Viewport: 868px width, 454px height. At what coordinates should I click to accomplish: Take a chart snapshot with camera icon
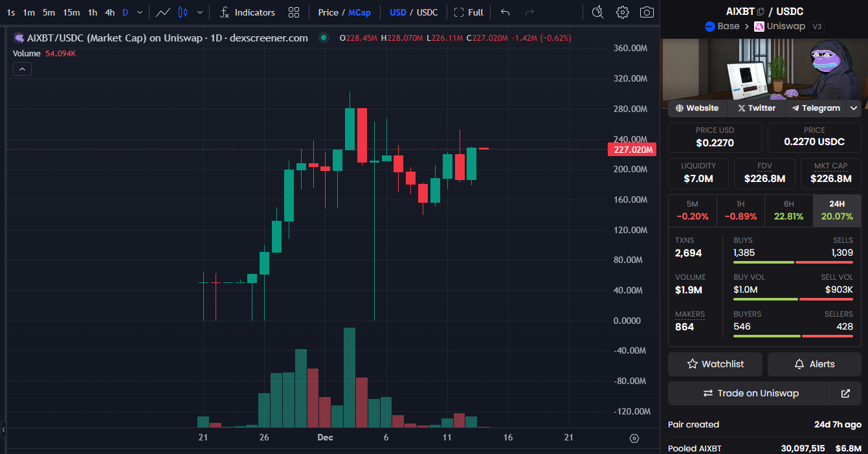646,12
